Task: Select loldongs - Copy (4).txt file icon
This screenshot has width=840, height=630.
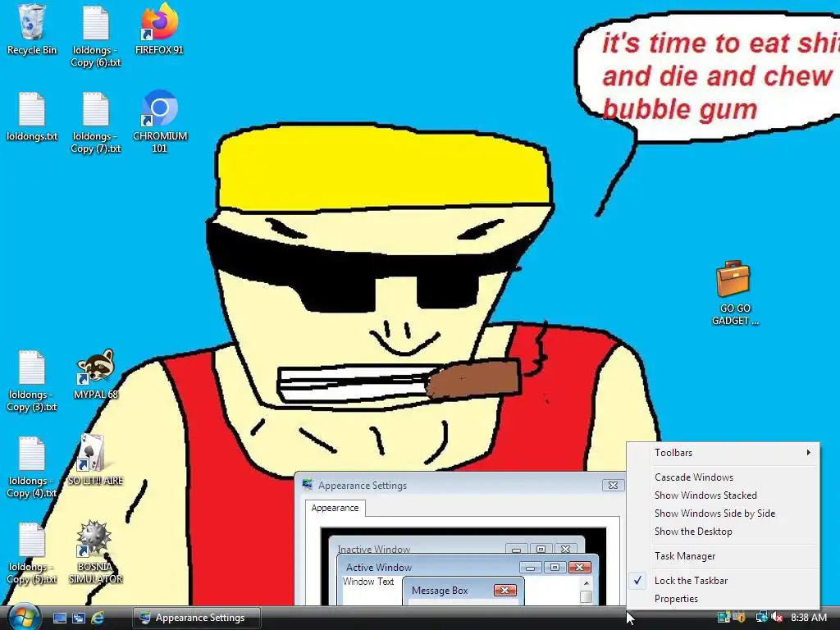Action: tap(32, 454)
